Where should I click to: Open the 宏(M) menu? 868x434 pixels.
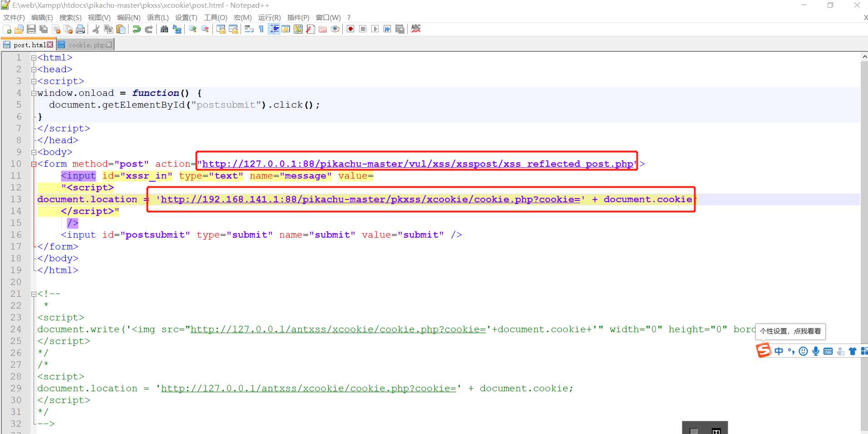[x=242, y=17]
